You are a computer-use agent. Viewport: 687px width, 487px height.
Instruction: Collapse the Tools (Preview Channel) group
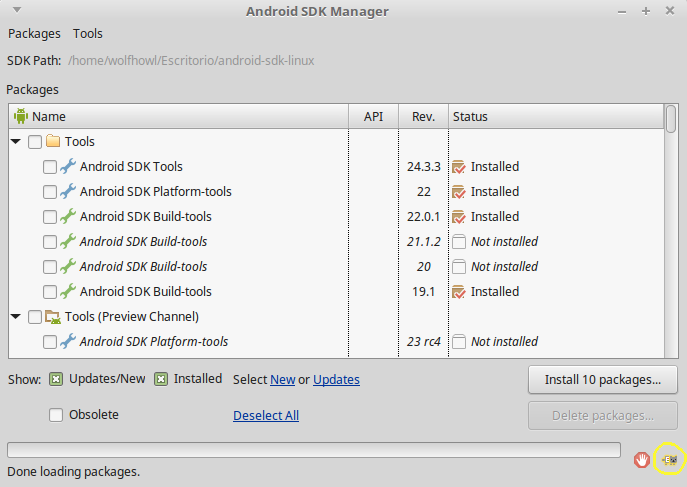(16, 316)
